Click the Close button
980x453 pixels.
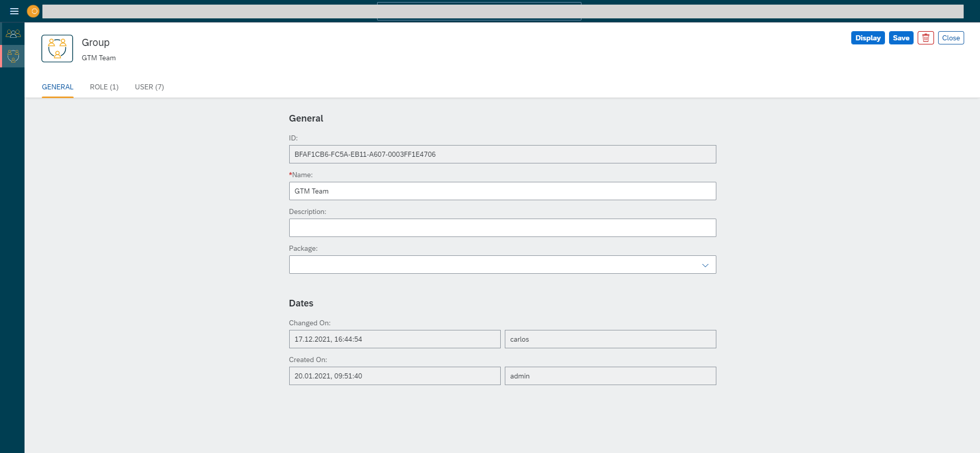click(950, 38)
